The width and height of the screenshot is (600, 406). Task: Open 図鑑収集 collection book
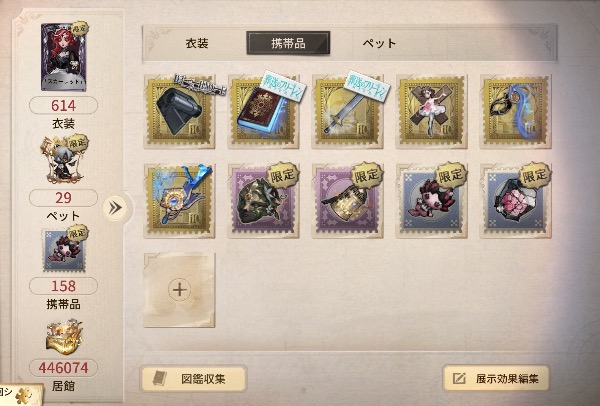click(x=193, y=379)
